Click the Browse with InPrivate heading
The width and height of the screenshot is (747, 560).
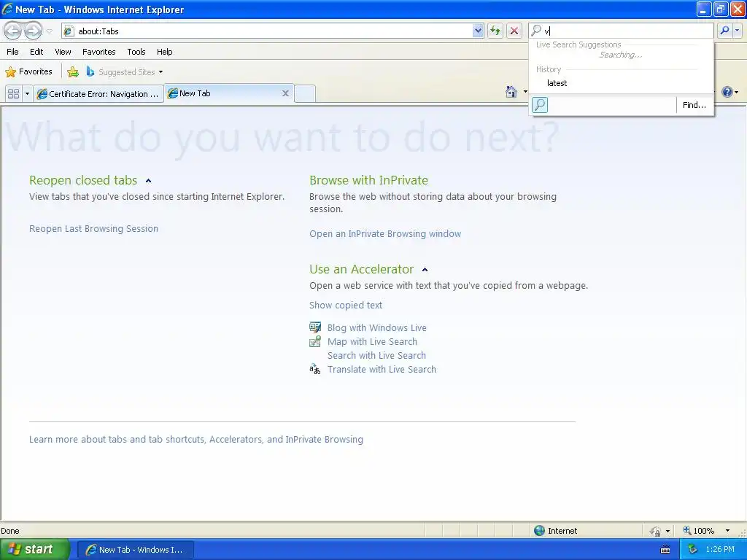point(368,181)
